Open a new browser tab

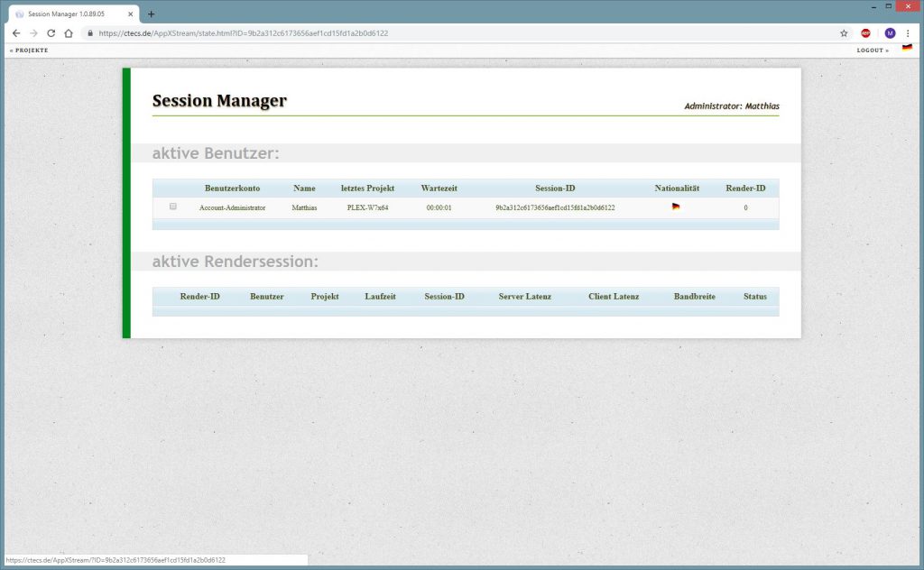pos(151,14)
